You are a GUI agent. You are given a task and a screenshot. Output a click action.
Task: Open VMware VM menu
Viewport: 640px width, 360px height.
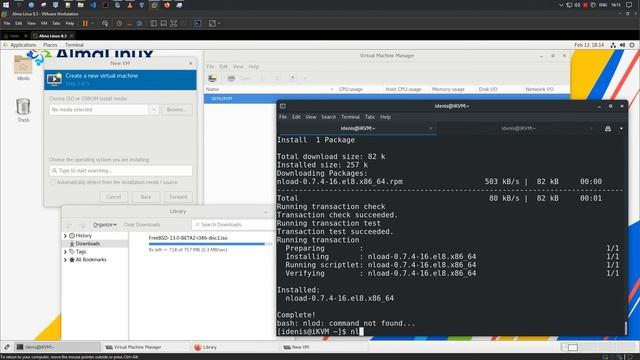[x=44, y=23]
